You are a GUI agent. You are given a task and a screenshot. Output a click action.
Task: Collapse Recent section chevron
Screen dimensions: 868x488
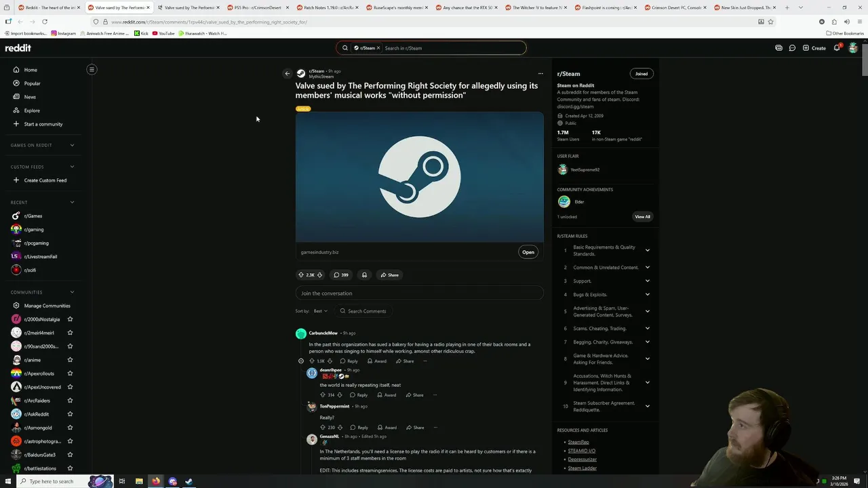point(72,202)
